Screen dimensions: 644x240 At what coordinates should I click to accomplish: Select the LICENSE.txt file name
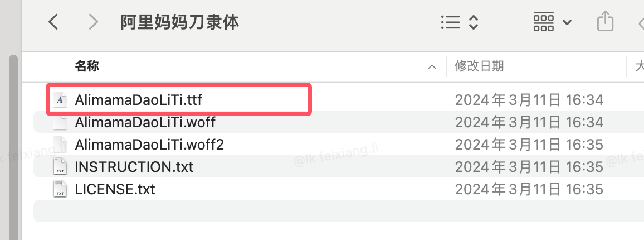[x=115, y=189]
